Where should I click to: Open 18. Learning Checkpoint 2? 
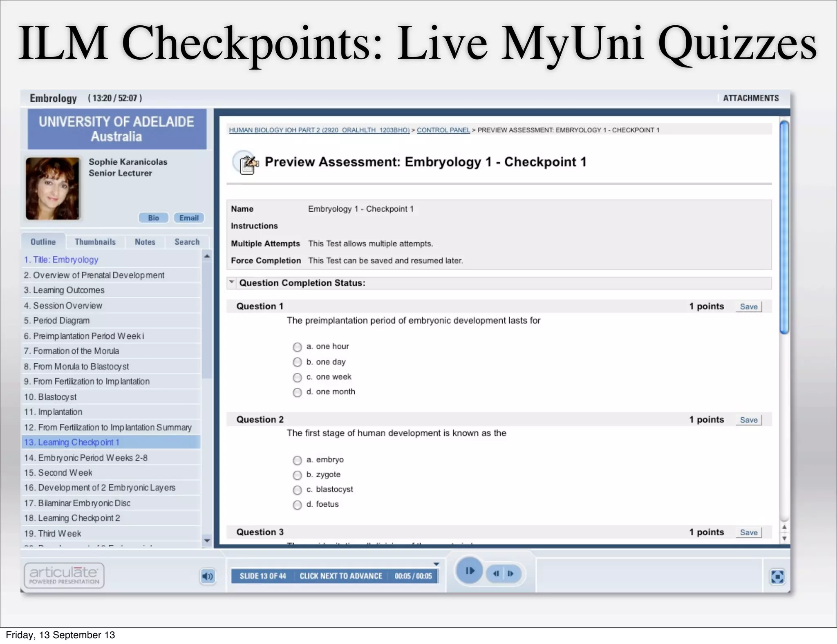[111, 518]
